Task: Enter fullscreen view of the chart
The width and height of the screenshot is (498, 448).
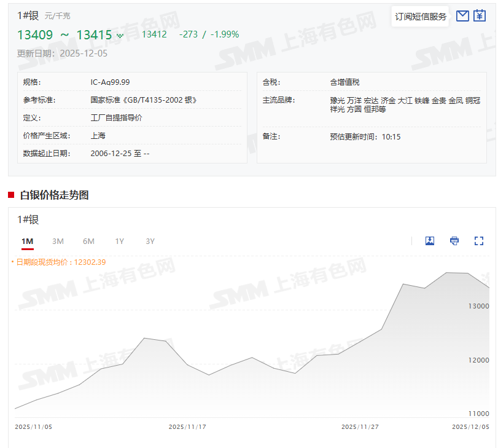Action: click(478, 241)
